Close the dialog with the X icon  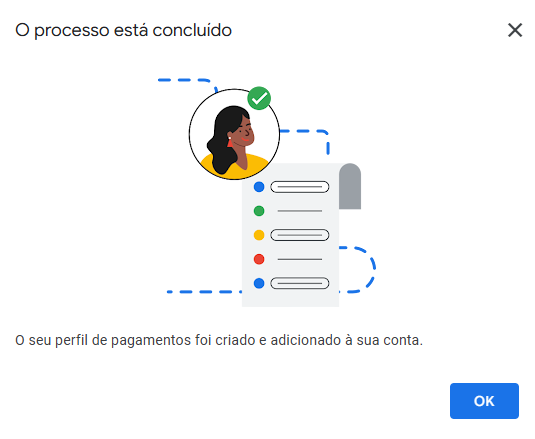pyautogui.click(x=515, y=30)
